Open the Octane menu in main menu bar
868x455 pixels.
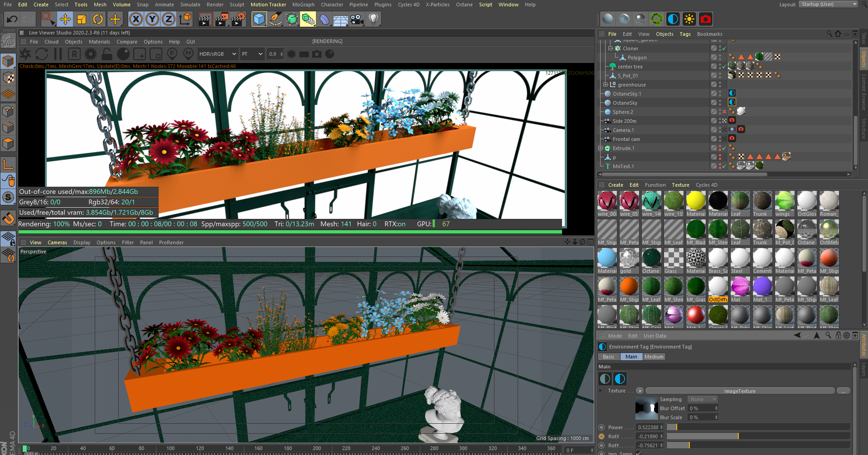pos(464,5)
